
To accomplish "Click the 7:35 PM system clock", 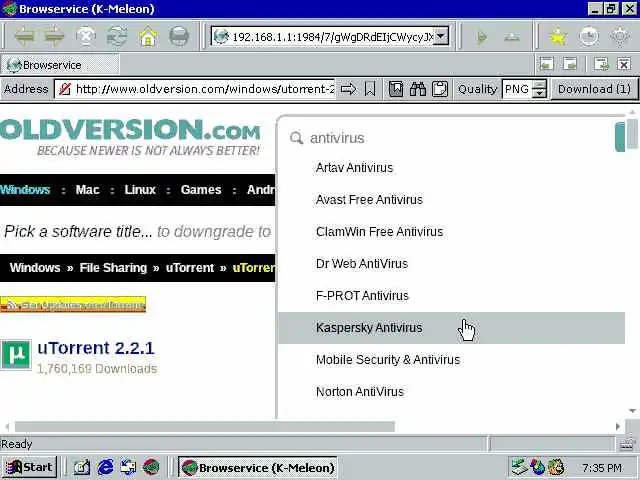I will 602,467.
